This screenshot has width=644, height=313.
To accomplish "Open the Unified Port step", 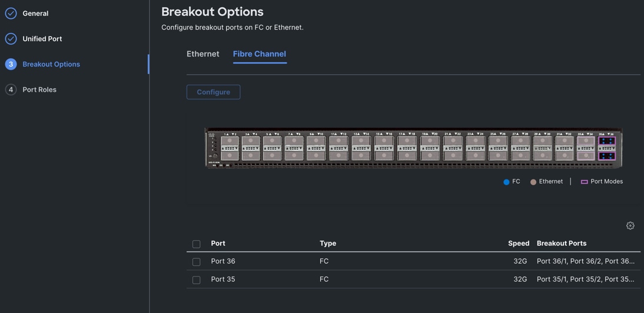I will click(42, 39).
